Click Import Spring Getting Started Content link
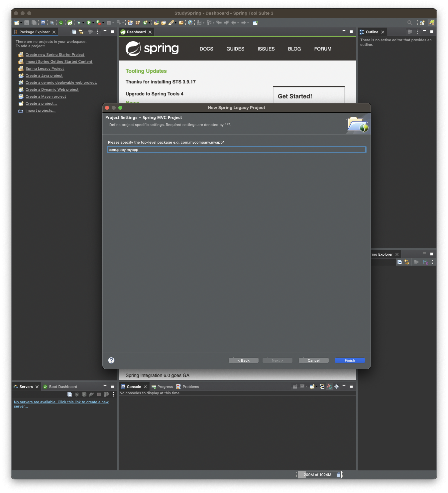The height and width of the screenshot is (493, 448). [x=59, y=62]
